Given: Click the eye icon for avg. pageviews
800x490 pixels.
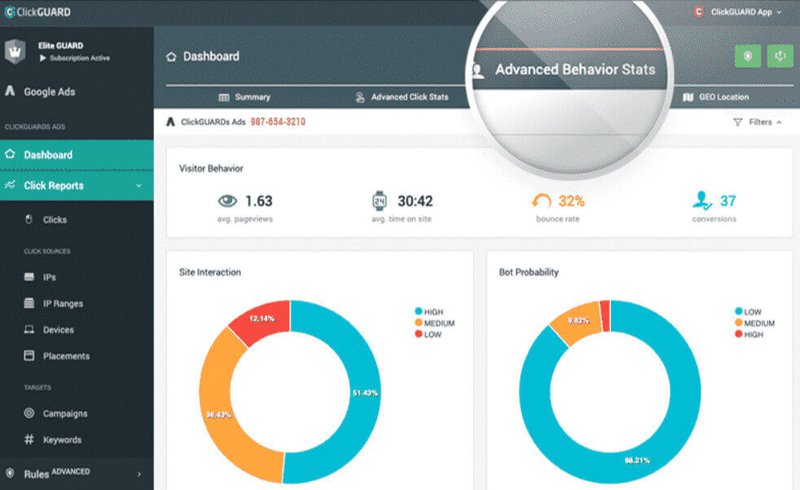Looking at the screenshot, I should point(228,201).
